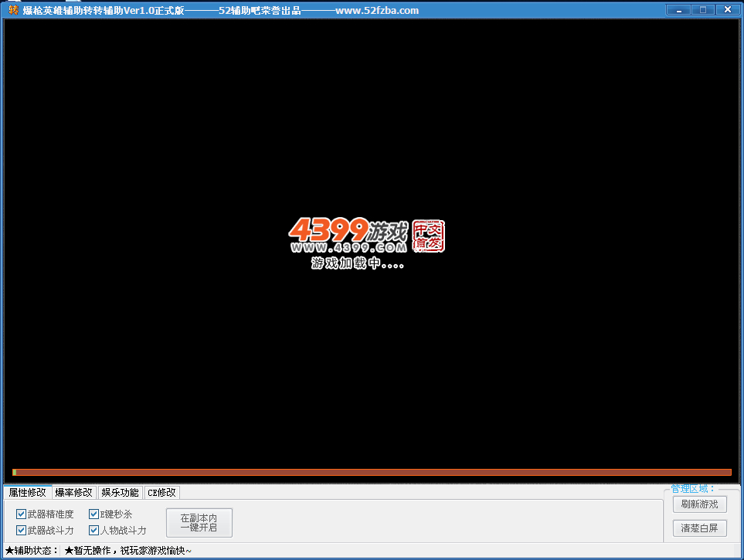Close the 爆枪英雄辅助 window
The width and height of the screenshot is (744, 560).
(728, 10)
